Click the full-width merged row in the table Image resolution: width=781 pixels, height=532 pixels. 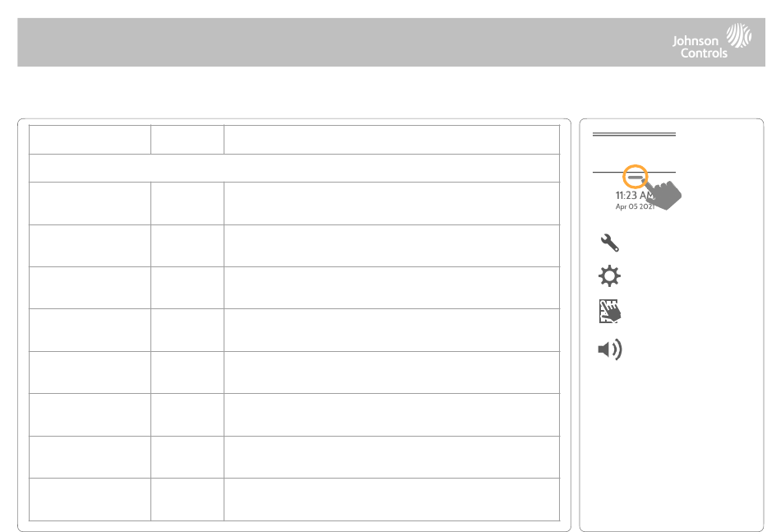coord(294,168)
